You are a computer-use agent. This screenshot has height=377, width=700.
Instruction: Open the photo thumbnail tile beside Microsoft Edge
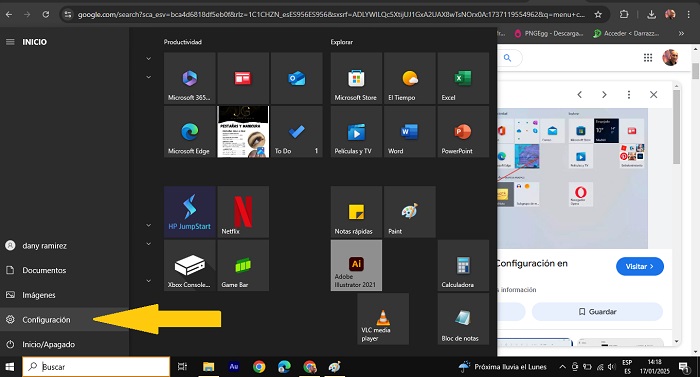[243, 132]
